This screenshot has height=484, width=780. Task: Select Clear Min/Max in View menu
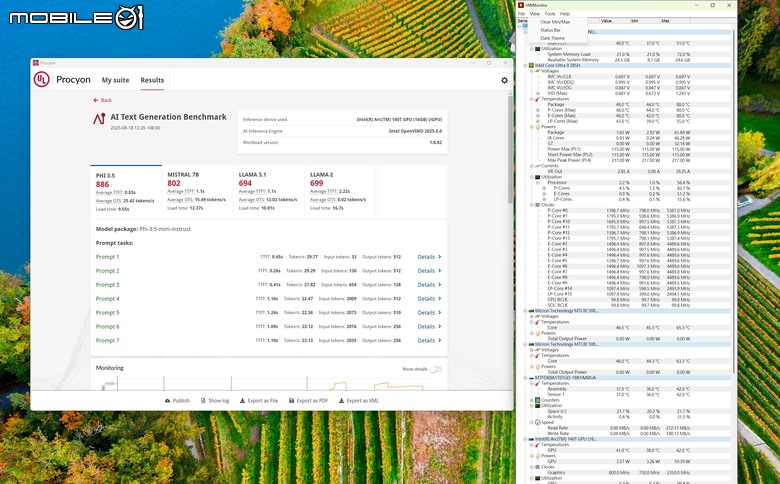pyautogui.click(x=555, y=22)
